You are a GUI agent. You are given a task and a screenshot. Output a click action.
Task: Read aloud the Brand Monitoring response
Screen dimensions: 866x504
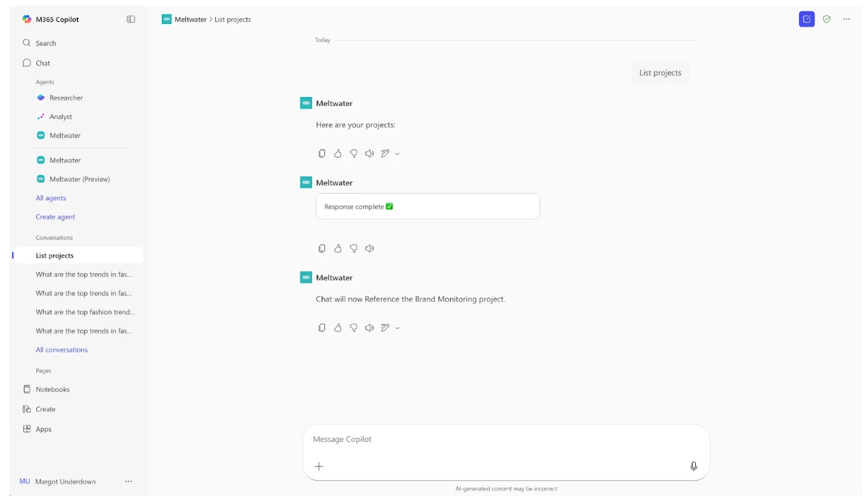tap(369, 328)
